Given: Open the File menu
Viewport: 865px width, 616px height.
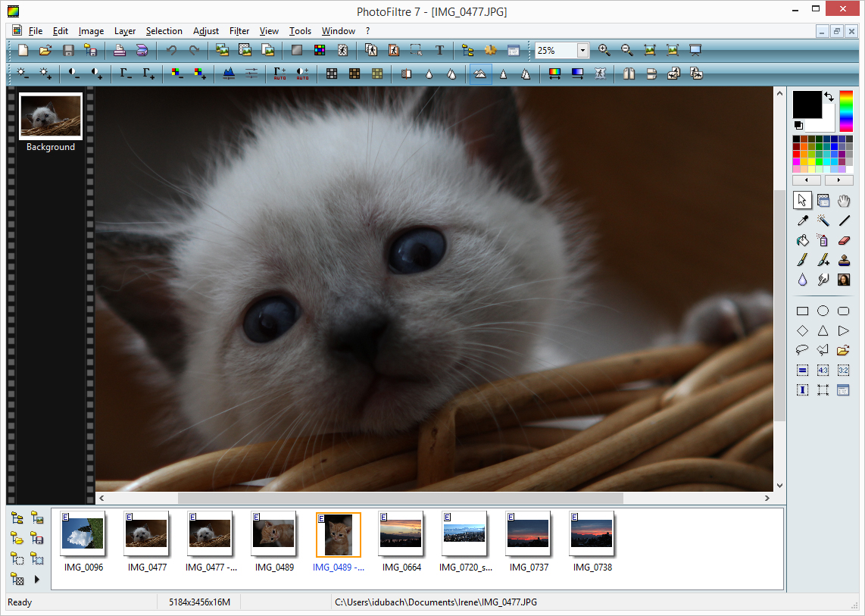Looking at the screenshot, I should coord(36,31).
